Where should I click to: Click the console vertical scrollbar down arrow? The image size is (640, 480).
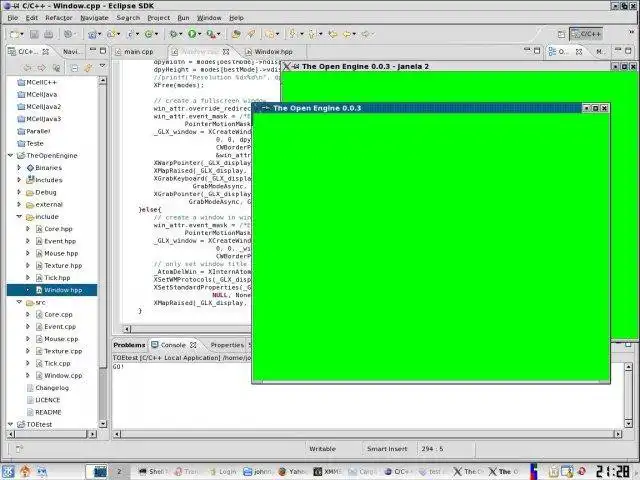629,424
